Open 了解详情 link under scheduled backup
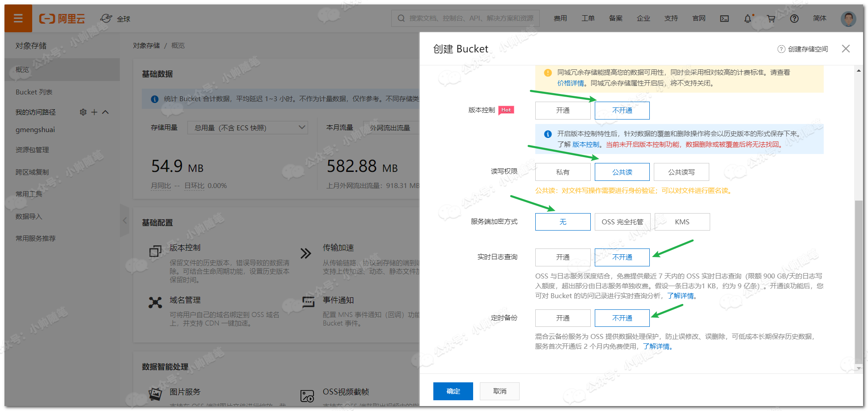 point(656,347)
